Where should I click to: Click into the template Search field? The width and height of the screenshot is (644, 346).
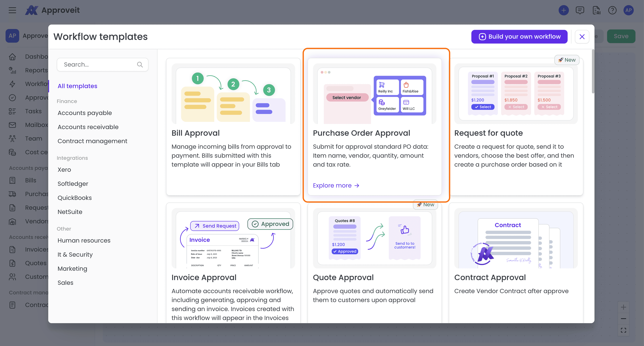click(x=103, y=65)
